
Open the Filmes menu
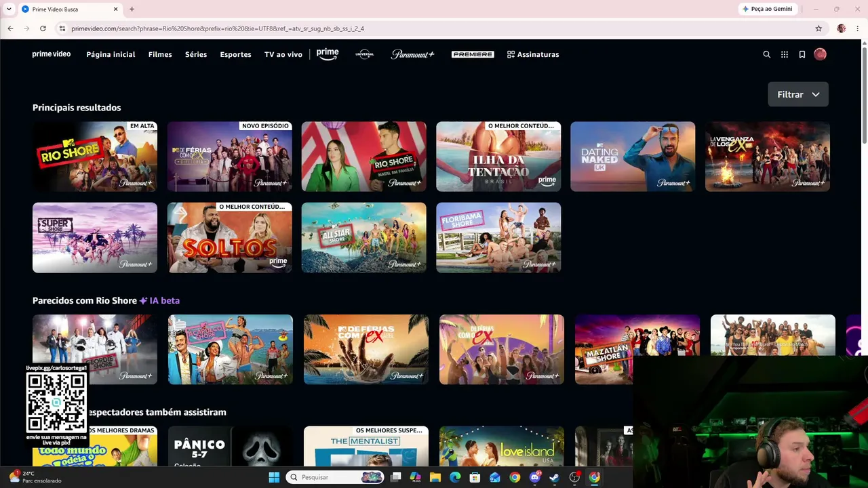(x=160, y=54)
